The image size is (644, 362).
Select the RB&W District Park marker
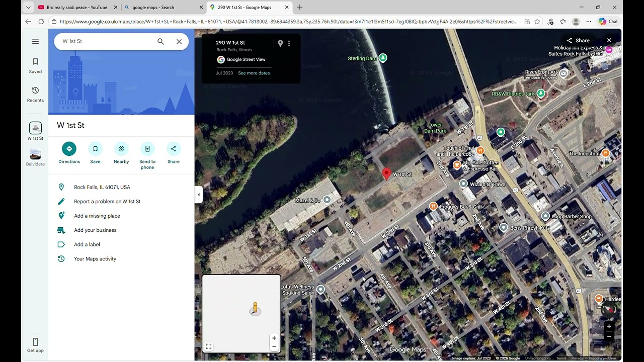point(541,94)
